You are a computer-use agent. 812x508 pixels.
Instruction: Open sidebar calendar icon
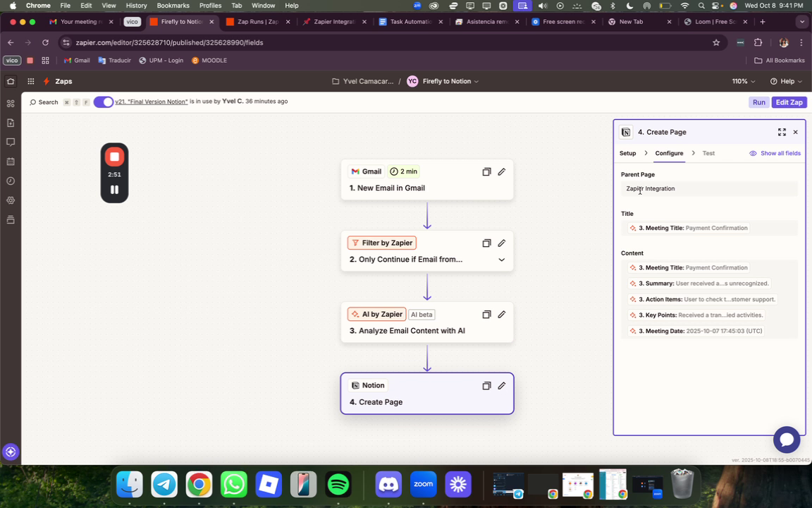(11, 162)
